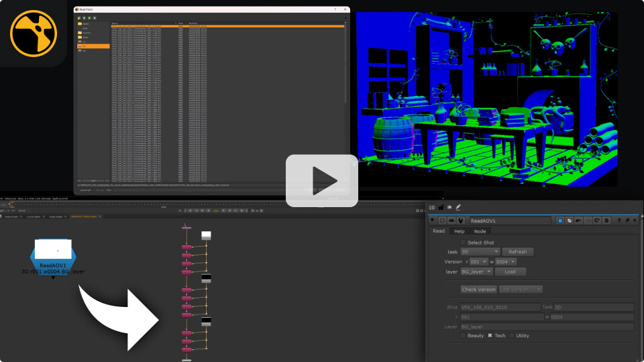This screenshot has width=644, height=362.
Task: Expand the w version dropdown showing 0004
Action: pos(506,261)
